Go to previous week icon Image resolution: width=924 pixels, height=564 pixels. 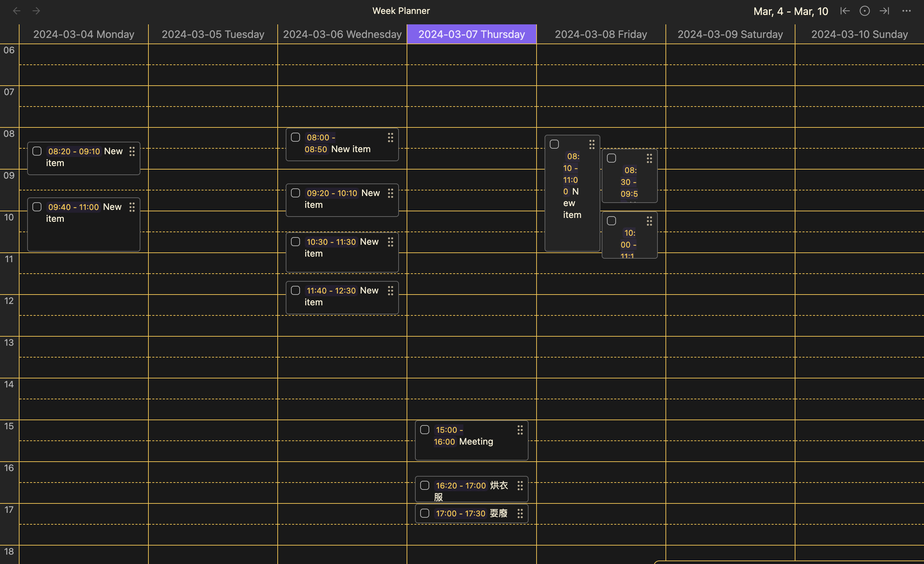click(845, 11)
